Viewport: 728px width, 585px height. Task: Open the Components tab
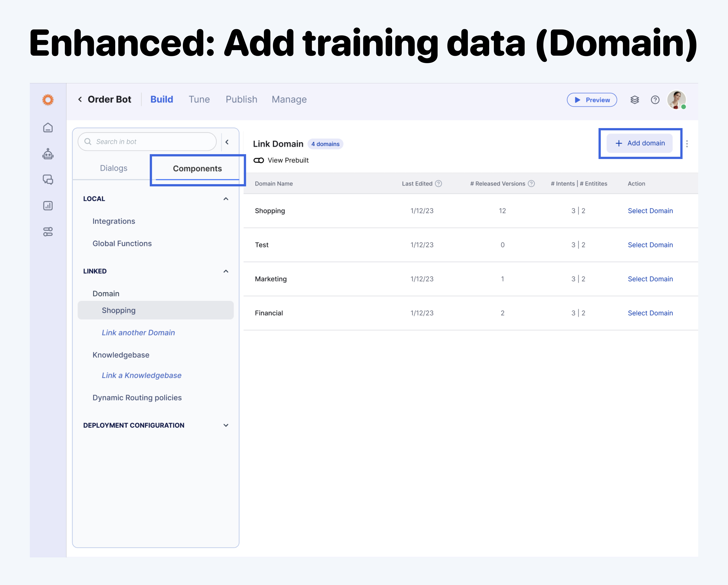pyautogui.click(x=197, y=168)
